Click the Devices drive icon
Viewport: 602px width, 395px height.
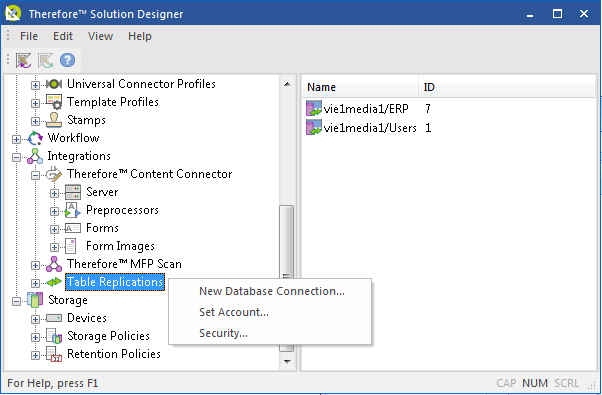point(54,318)
